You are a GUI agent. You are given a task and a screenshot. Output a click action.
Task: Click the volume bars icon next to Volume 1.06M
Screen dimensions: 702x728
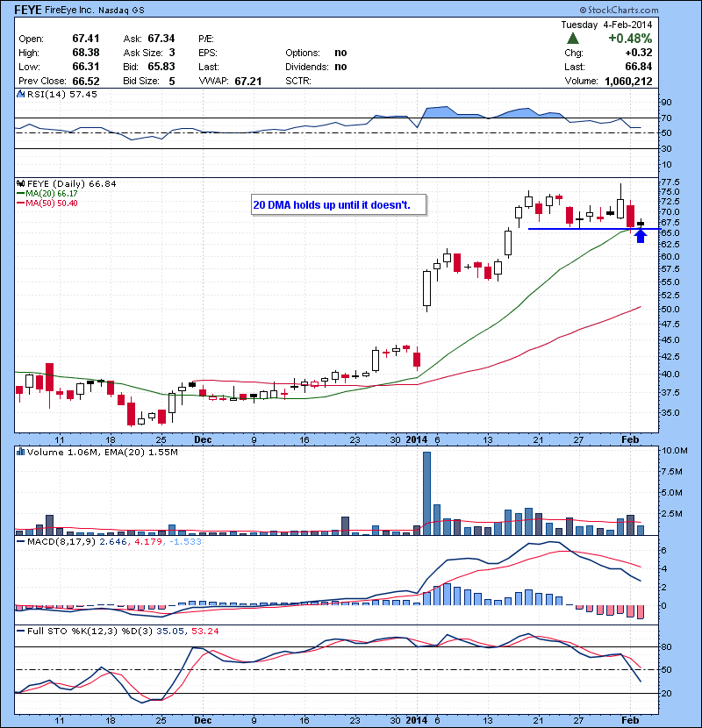tap(20, 452)
